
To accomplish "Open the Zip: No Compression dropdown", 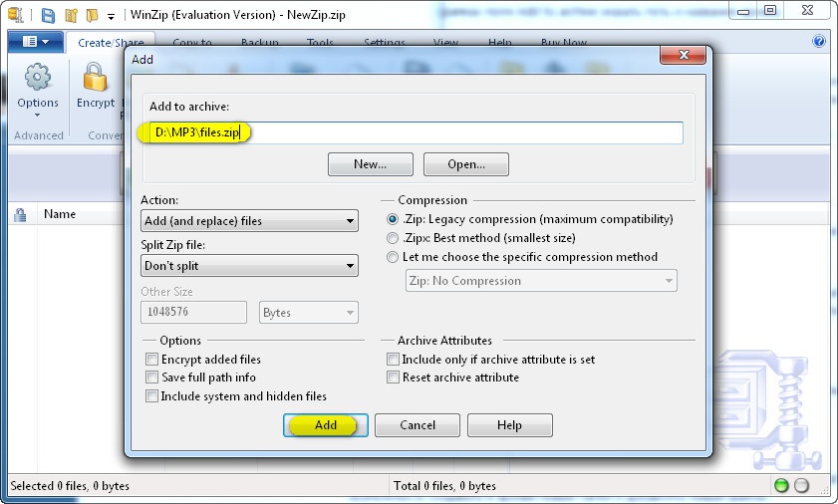I will [541, 281].
